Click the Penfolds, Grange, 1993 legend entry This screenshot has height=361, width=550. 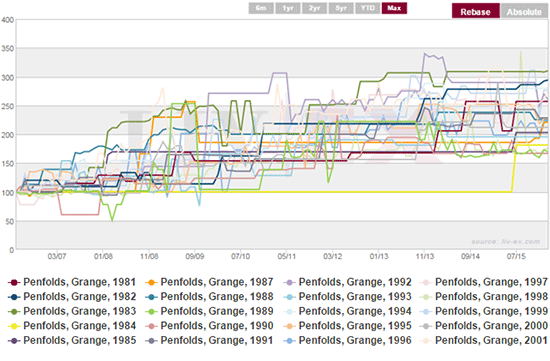[347, 296]
